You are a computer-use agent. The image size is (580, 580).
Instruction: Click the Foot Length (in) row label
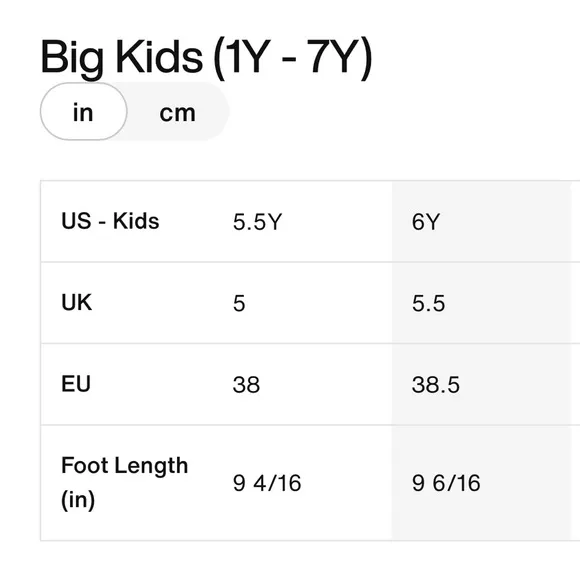[125, 482]
